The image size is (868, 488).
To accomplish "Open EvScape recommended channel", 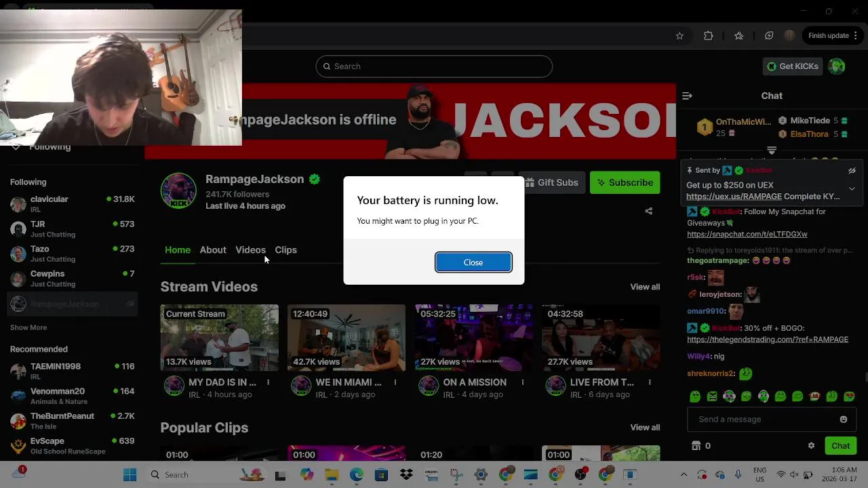I will tap(72, 445).
